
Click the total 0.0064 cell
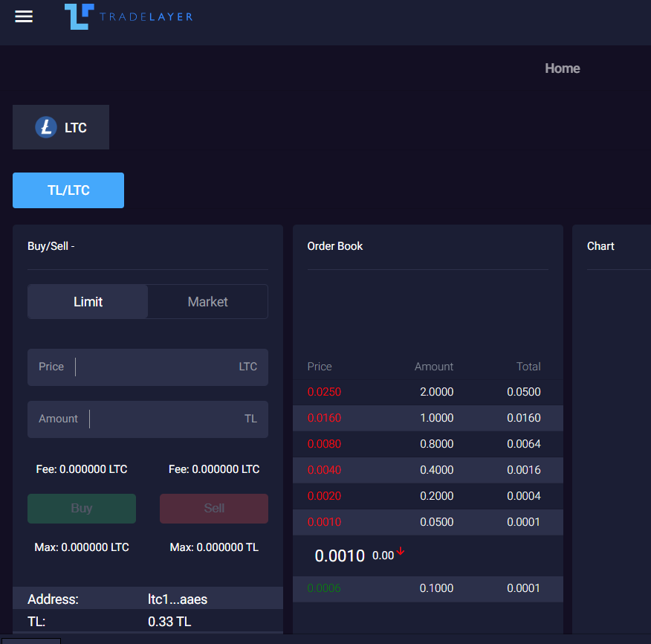(x=524, y=444)
